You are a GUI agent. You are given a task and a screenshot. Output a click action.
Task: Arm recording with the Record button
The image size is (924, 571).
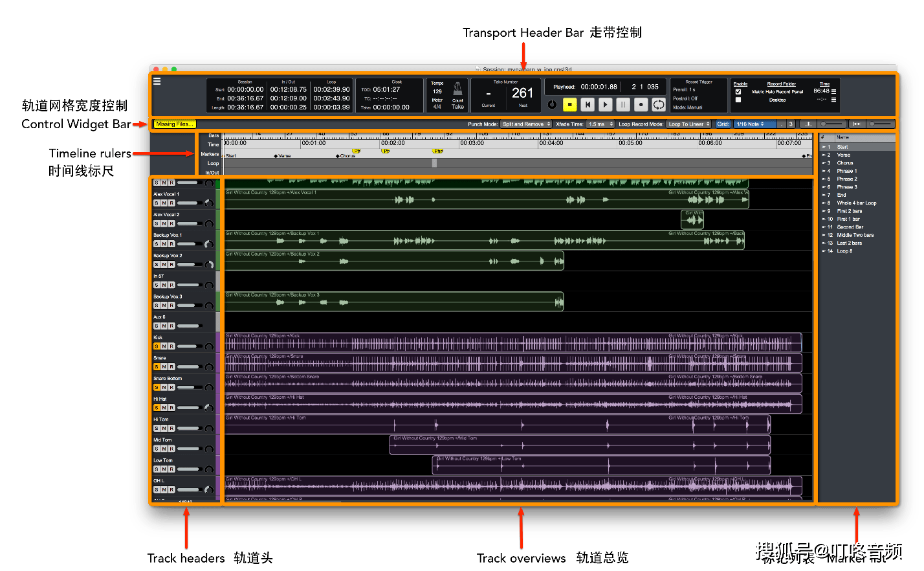pos(641,104)
